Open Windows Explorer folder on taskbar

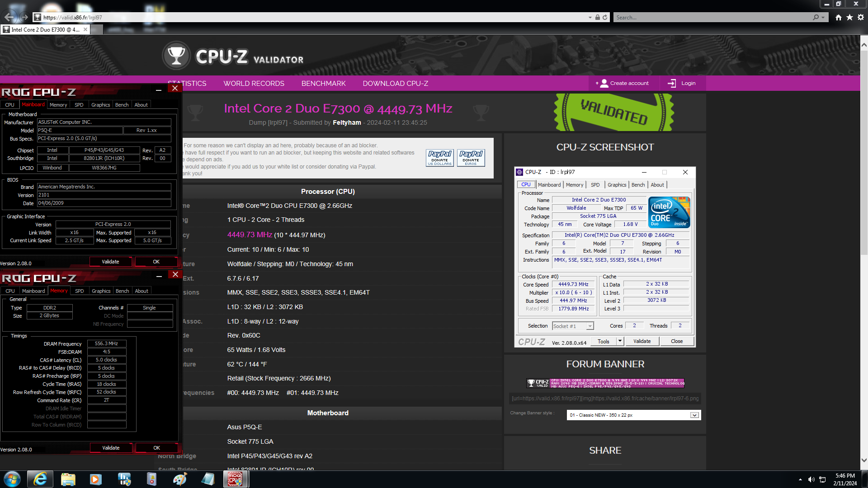point(68,479)
